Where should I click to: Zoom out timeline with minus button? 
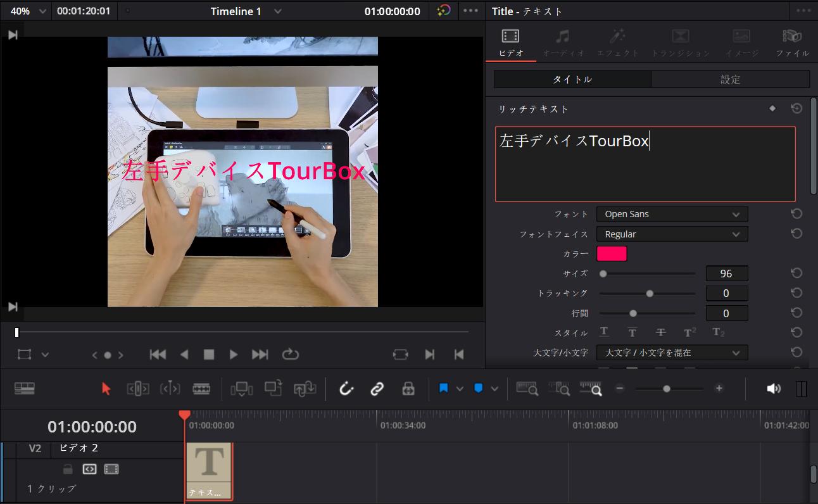(x=620, y=389)
